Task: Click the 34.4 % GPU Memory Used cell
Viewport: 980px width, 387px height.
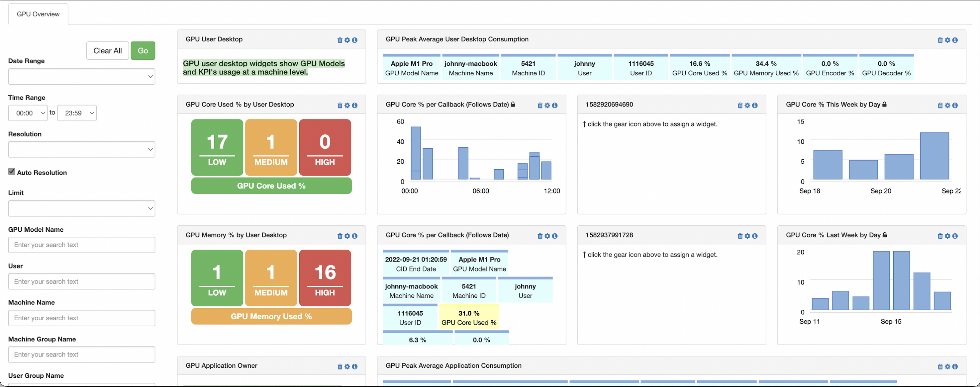Action: coord(766,68)
